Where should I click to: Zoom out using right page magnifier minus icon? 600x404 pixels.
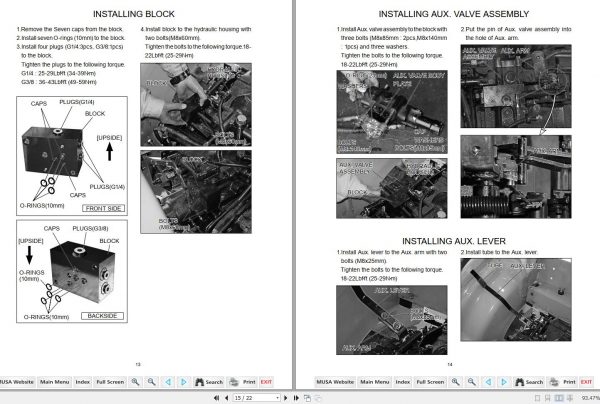click(472, 382)
